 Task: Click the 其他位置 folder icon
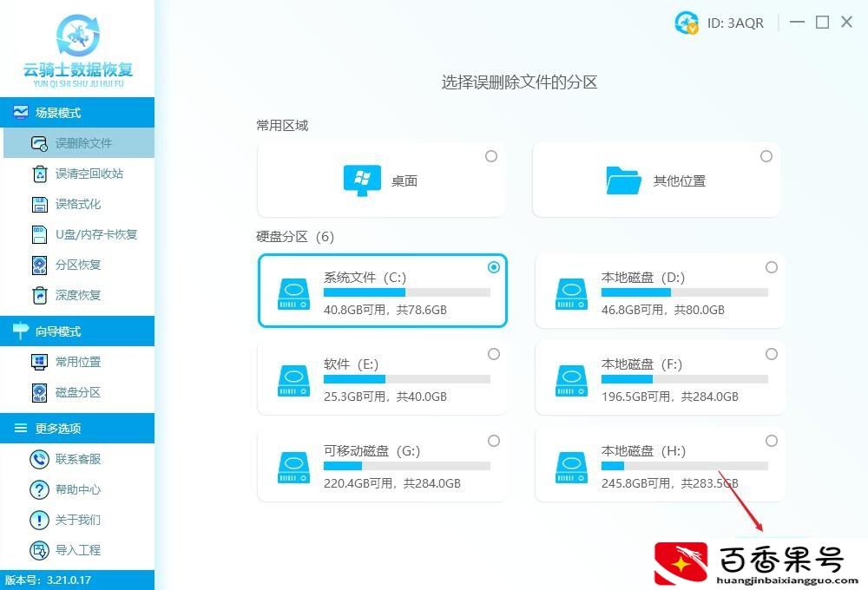pos(623,180)
